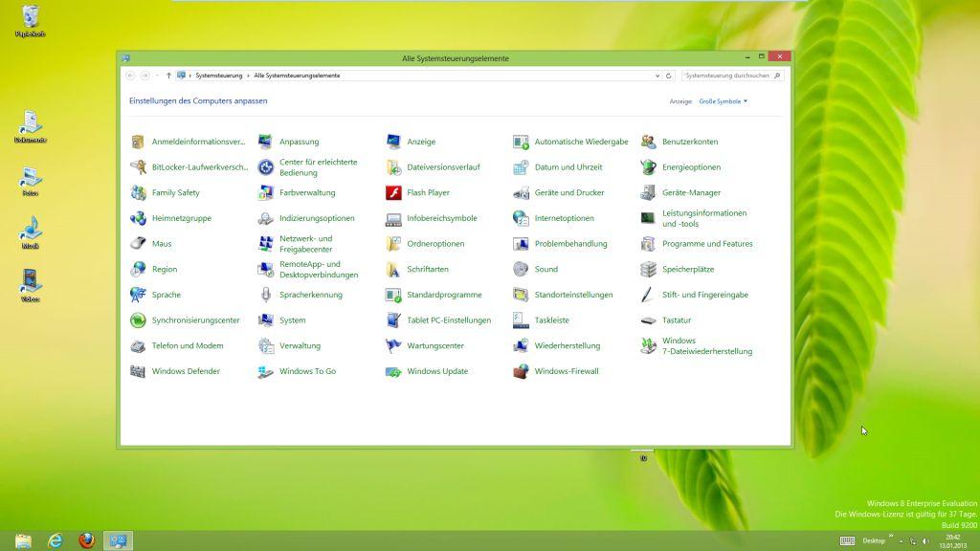This screenshot has width=980, height=551.
Task: Click the Verwaltung link
Action: tap(300, 346)
